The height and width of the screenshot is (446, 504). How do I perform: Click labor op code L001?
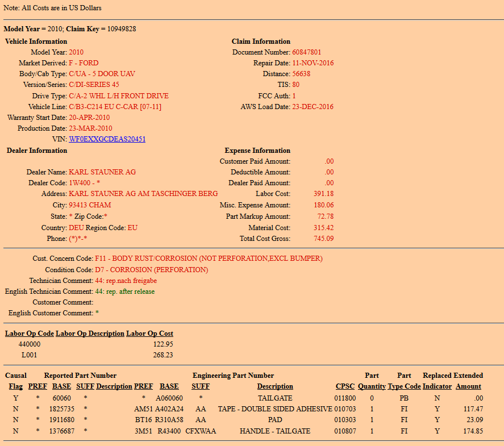point(30,355)
